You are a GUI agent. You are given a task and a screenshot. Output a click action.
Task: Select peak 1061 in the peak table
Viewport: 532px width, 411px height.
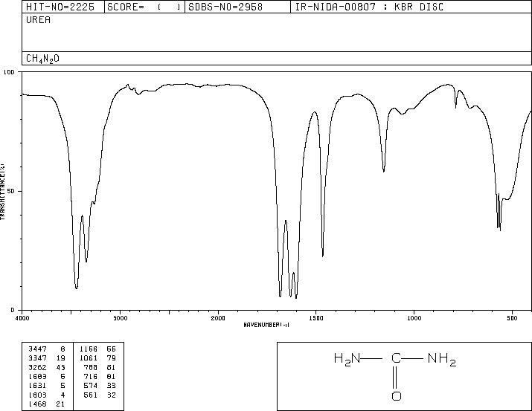[89, 358]
